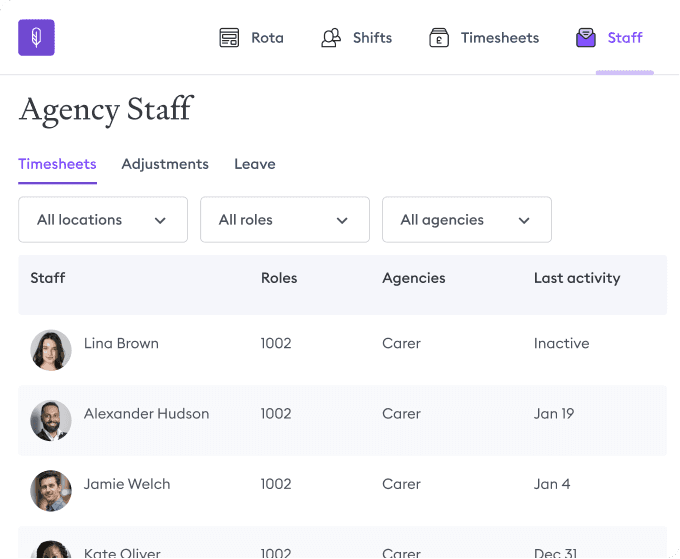Viewport: 680px width, 559px height.
Task: Click the Agency Staff page heading
Action: tap(106, 110)
